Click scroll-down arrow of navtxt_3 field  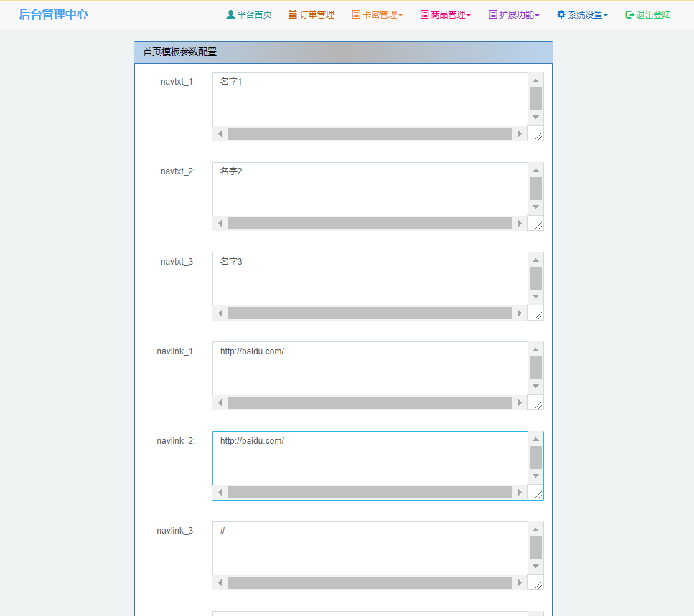coord(535,297)
